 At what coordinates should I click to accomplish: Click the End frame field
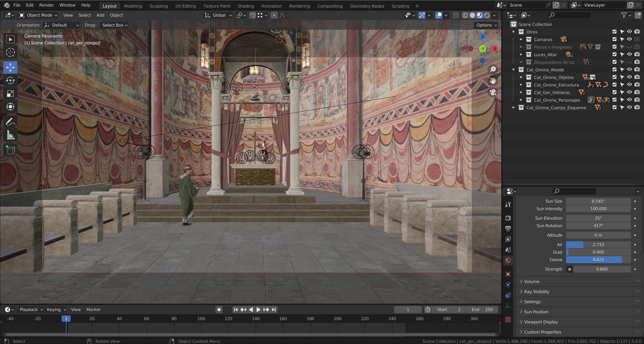(x=482, y=310)
